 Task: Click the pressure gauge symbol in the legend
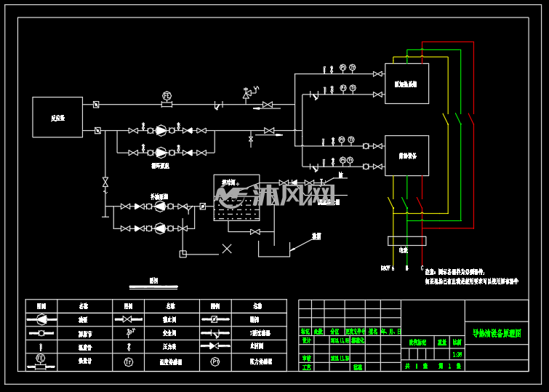(x=129, y=347)
